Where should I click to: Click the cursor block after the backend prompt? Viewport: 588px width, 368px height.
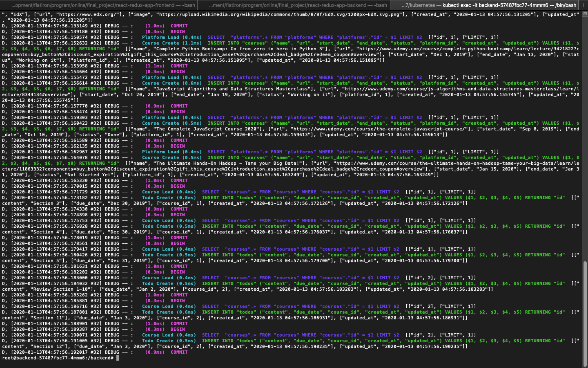coord(118,358)
